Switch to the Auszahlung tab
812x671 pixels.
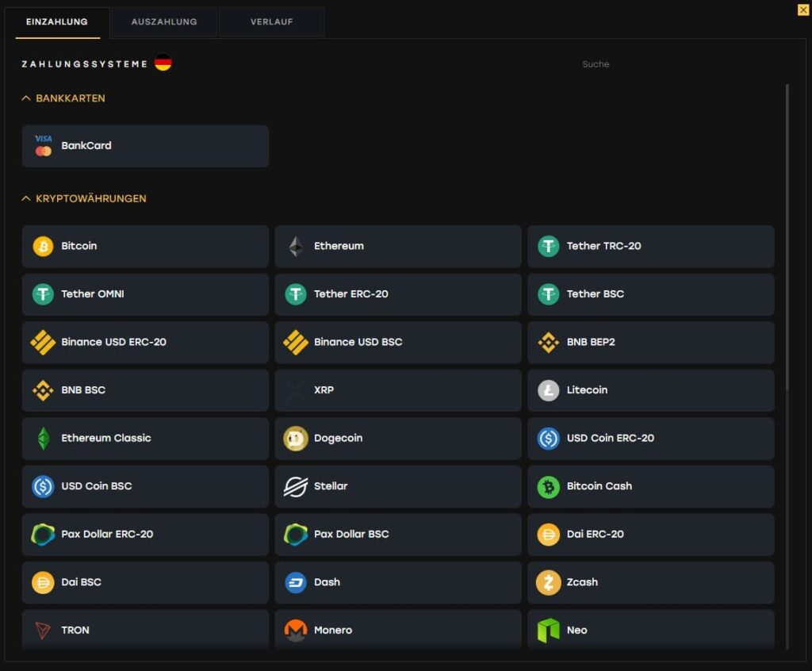[x=164, y=22]
